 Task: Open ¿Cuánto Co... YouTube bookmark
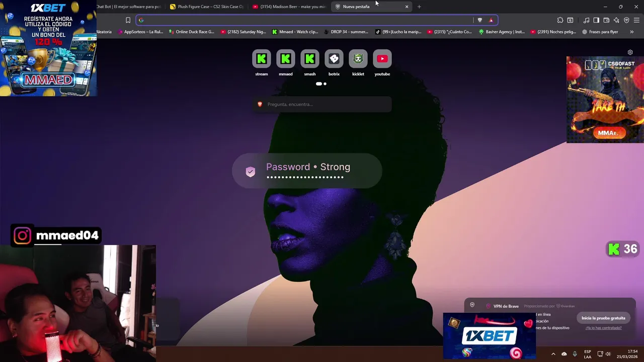tap(450, 32)
